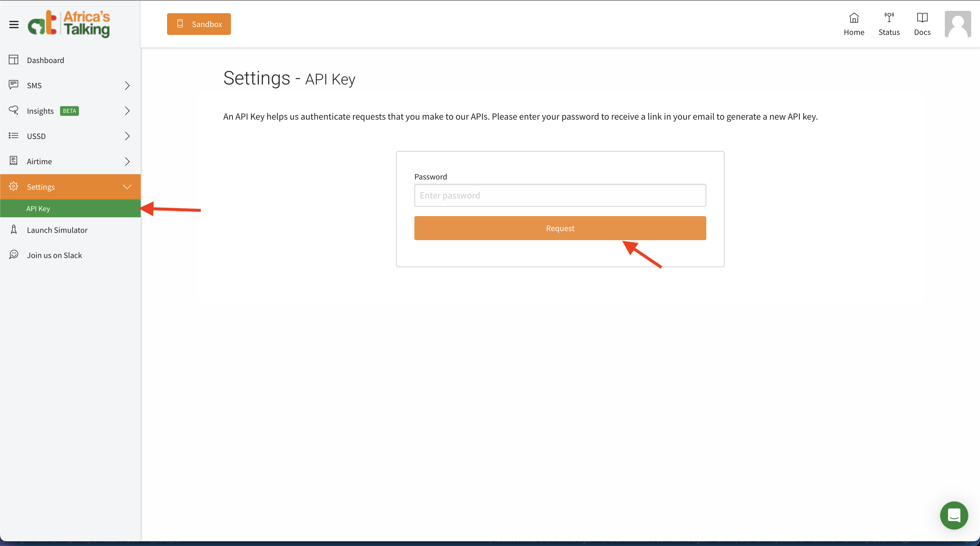Expand the SMS menu chevron
Screen dimensions: 980x546
[127, 86]
